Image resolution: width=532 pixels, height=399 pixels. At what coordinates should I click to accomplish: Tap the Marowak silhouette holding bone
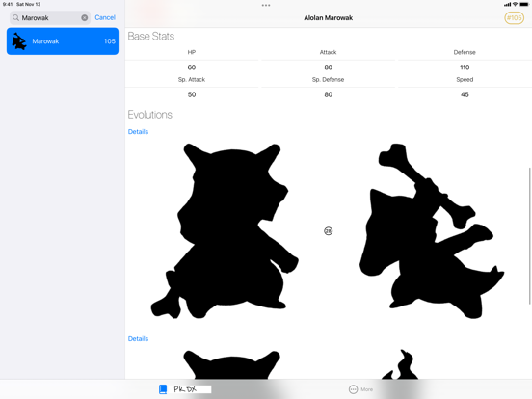click(x=432, y=230)
